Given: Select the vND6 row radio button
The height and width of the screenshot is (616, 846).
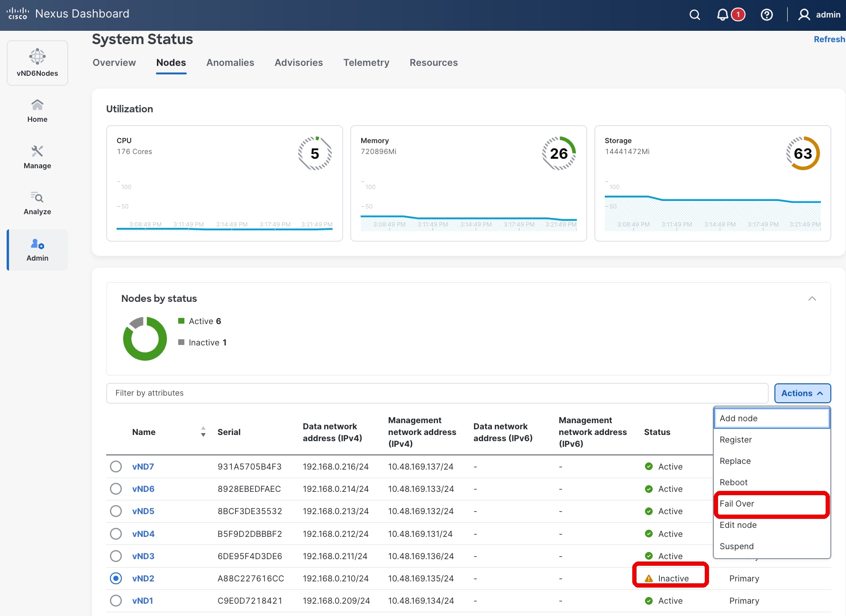Looking at the screenshot, I should [116, 489].
